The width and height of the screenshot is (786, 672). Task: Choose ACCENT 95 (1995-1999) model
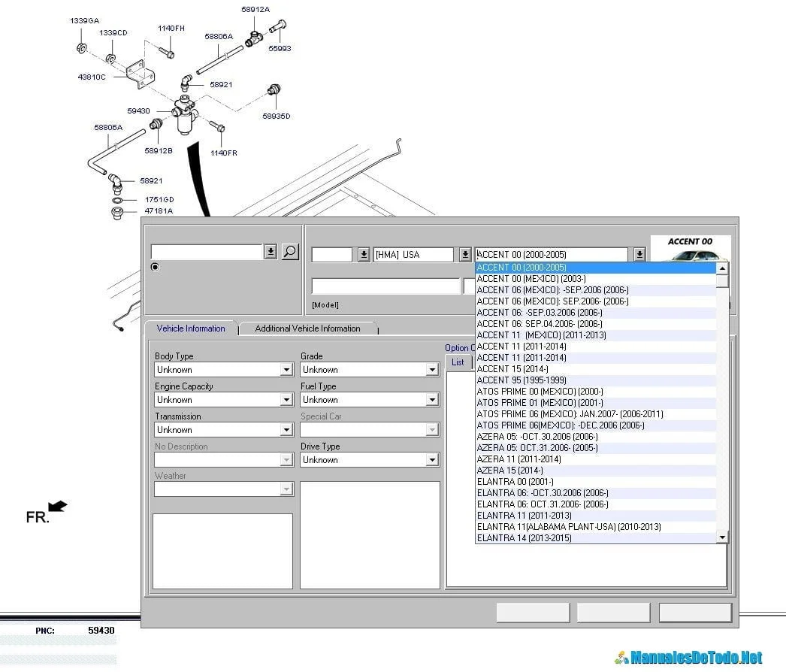tap(596, 380)
